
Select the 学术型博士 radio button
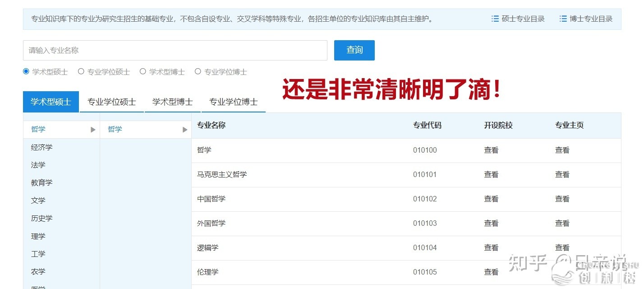[x=143, y=71]
